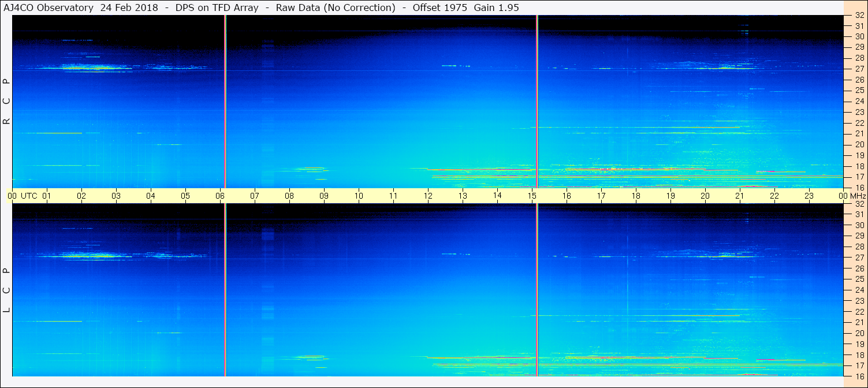The image size is (868, 388).
Task: Click the vertical RCP panel label
Action: pos(7,102)
